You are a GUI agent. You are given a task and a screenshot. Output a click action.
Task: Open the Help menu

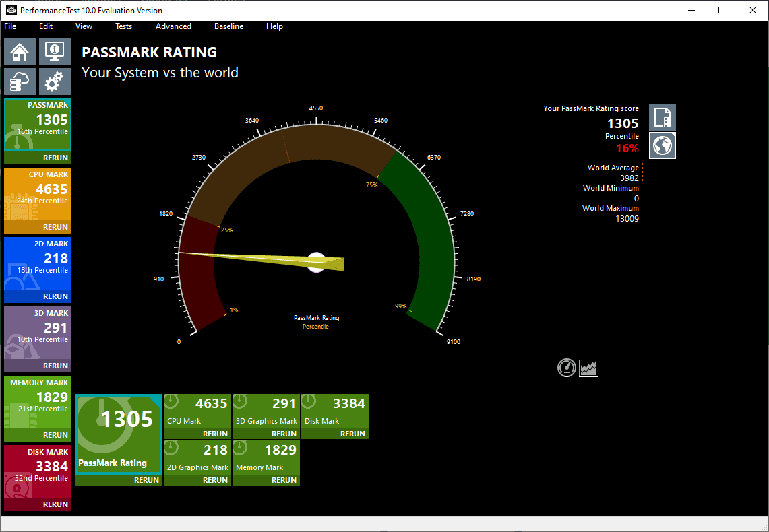coord(274,26)
